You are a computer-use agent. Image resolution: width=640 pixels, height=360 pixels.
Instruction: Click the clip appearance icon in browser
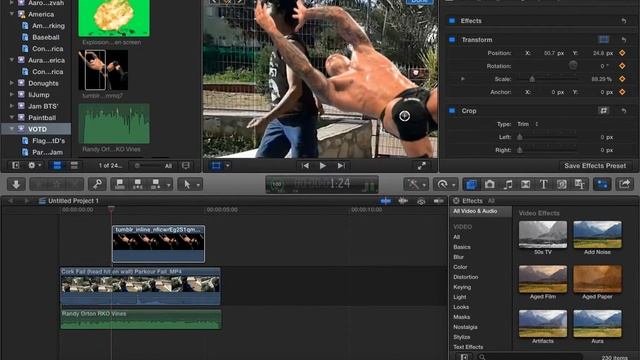point(185,165)
